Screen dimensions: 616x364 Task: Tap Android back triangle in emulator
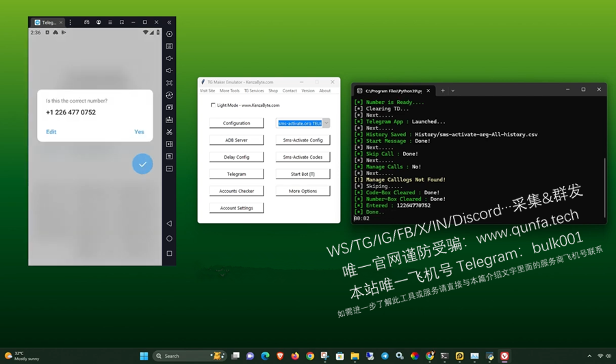tap(169, 224)
